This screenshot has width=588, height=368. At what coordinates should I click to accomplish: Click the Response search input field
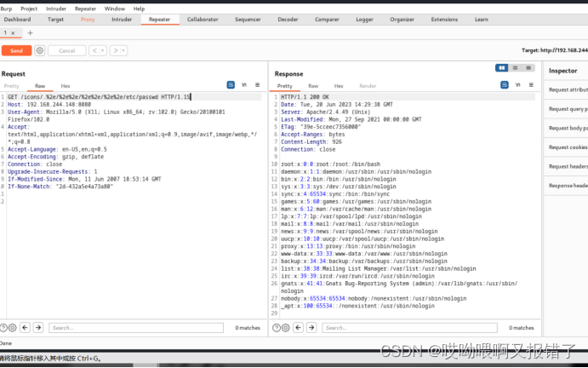tap(409, 328)
